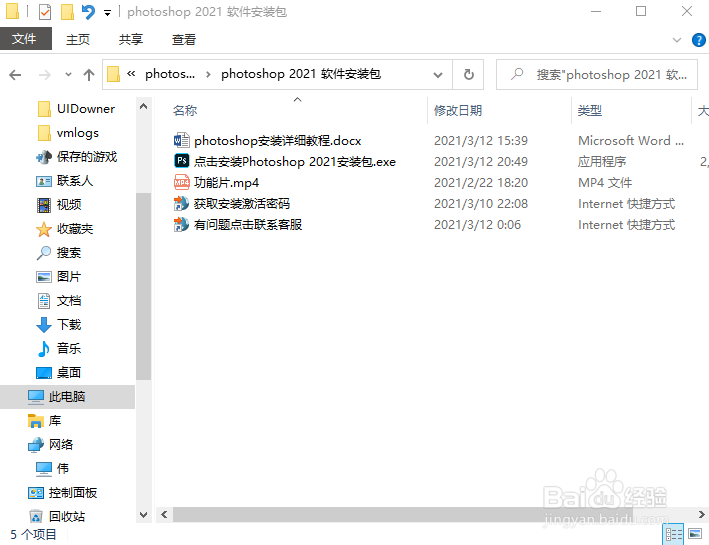Screen dimensions: 709x545
Task: Click the 搜索 magnifier icon in sidebar
Action: tap(44, 253)
